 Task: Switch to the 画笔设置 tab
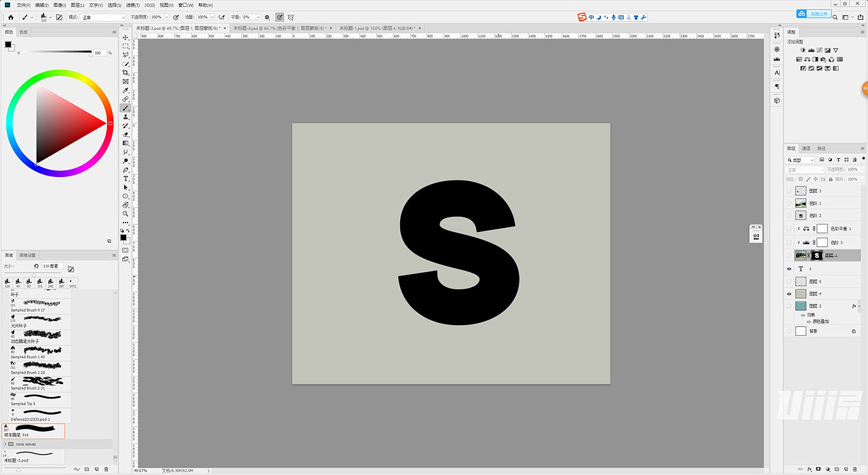click(x=26, y=255)
